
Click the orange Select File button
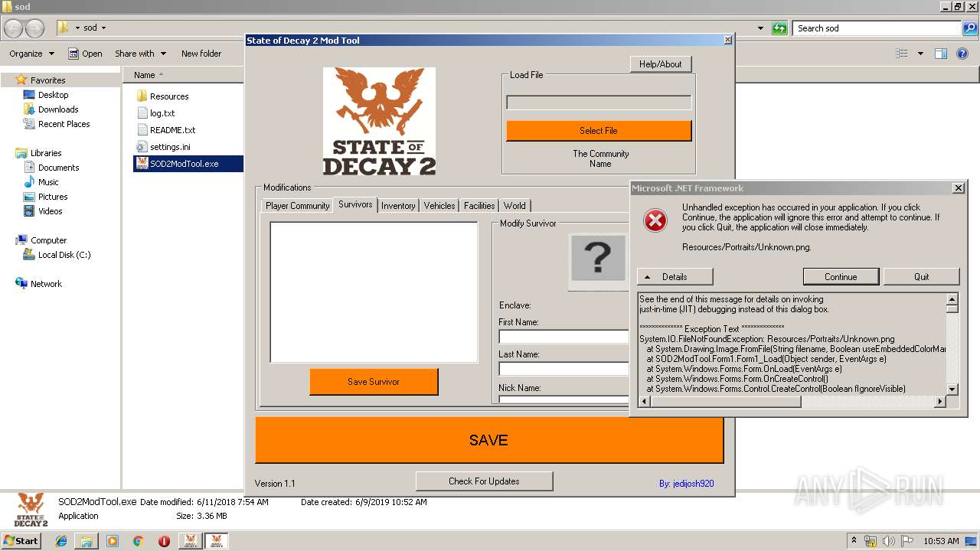[599, 131]
